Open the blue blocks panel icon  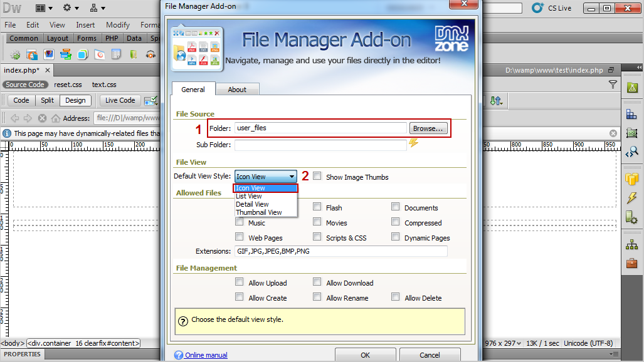(631, 114)
